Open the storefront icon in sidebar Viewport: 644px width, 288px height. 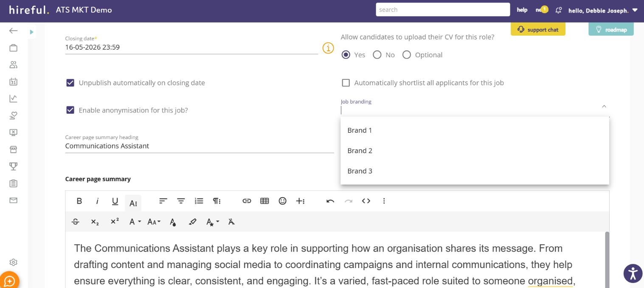coord(13,149)
